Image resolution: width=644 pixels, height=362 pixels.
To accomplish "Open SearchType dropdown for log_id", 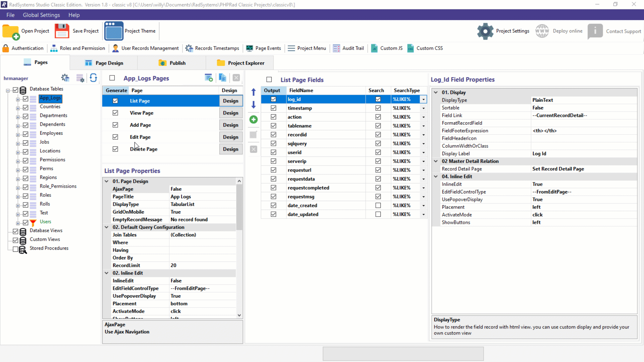I will tap(423, 100).
